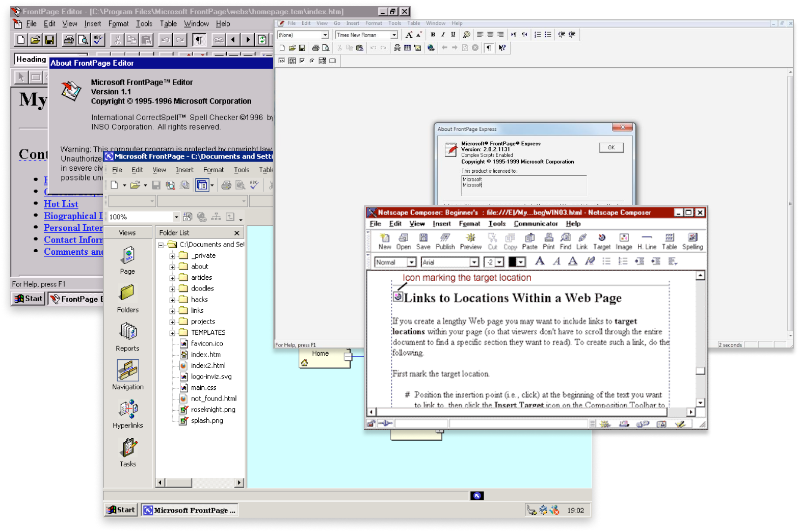Click Insert Table icon in FrontPage Express
The height and width of the screenshot is (532, 798).
click(x=407, y=48)
